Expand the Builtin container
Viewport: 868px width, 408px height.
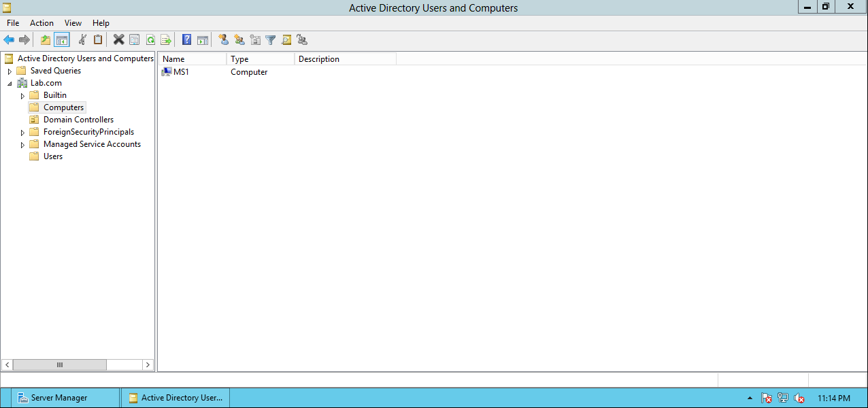click(x=22, y=96)
